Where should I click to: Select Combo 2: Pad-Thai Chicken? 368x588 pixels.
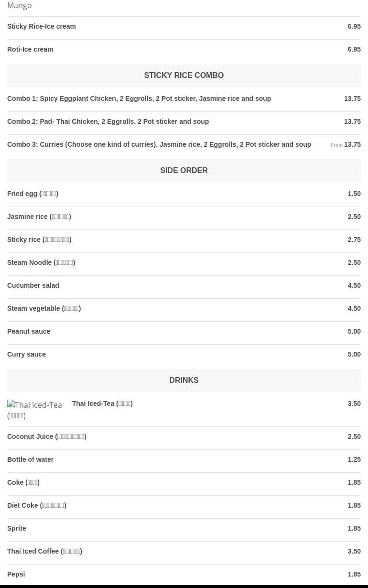point(108,121)
